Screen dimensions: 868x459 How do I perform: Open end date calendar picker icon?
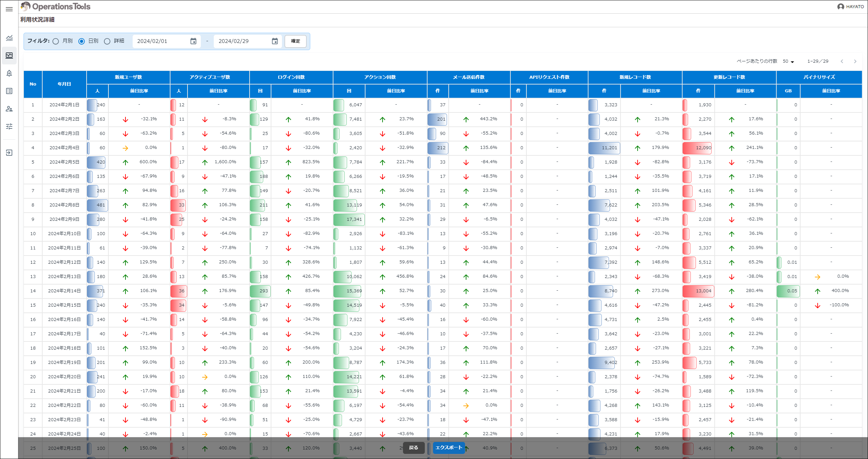(275, 41)
